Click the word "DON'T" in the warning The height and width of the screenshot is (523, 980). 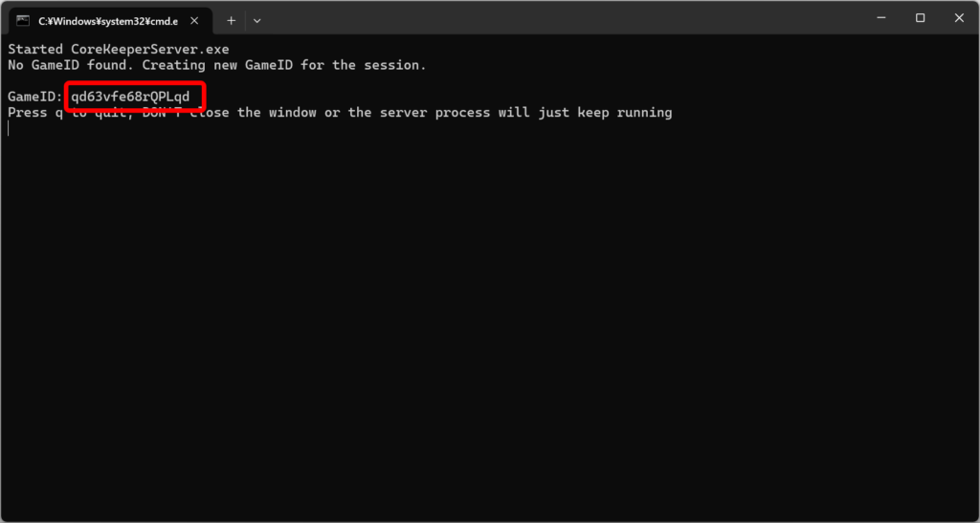point(177,113)
